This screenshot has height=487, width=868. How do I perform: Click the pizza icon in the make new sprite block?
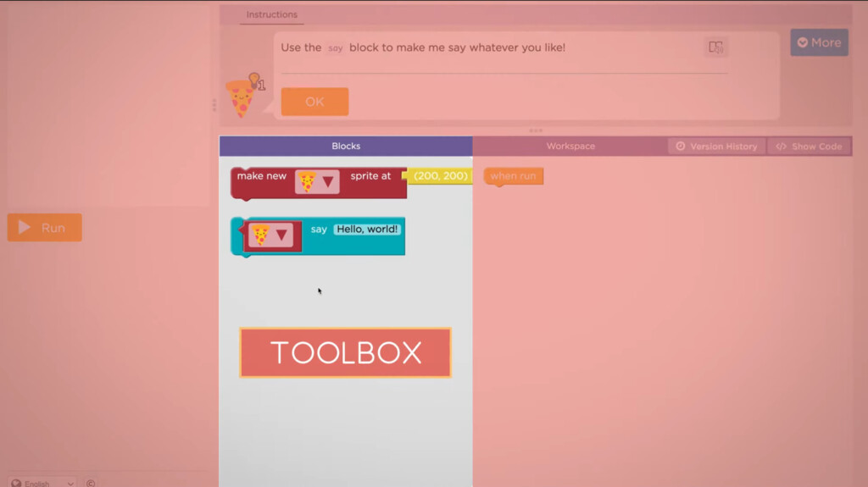point(307,181)
